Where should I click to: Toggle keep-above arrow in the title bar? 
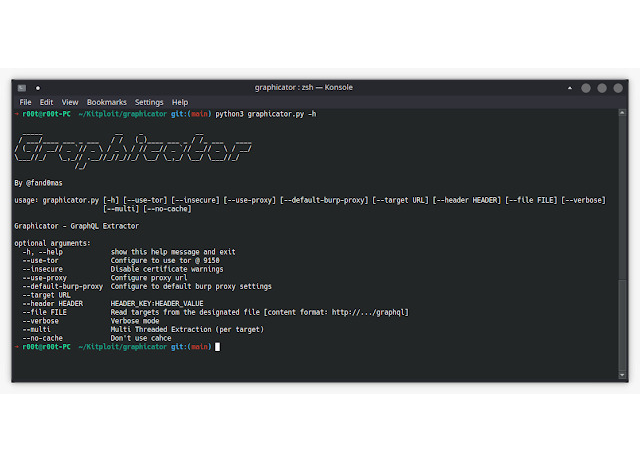coord(570,88)
